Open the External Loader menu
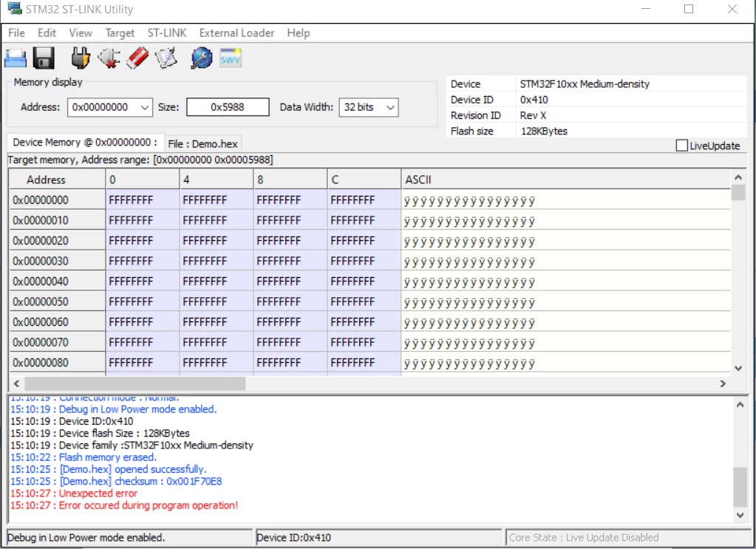The width and height of the screenshot is (756, 549). click(x=236, y=33)
